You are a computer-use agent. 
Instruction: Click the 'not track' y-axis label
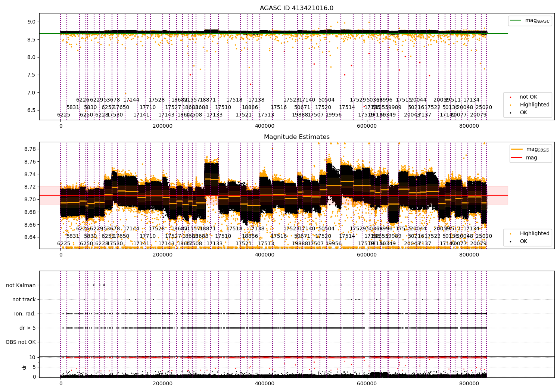[x=24, y=299]
